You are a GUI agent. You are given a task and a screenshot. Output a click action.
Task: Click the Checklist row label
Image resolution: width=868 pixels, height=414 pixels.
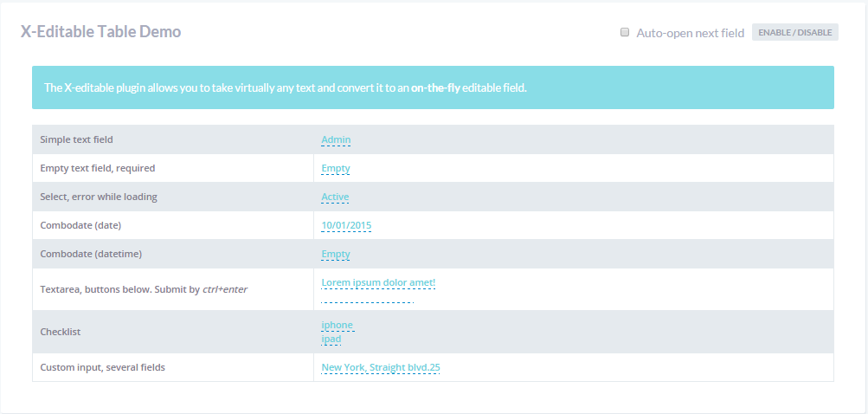pyautogui.click(x=61, y=332)
